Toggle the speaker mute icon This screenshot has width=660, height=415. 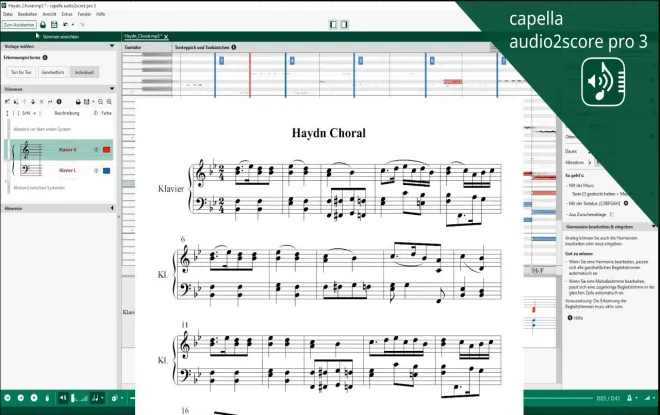pos(63,398)
